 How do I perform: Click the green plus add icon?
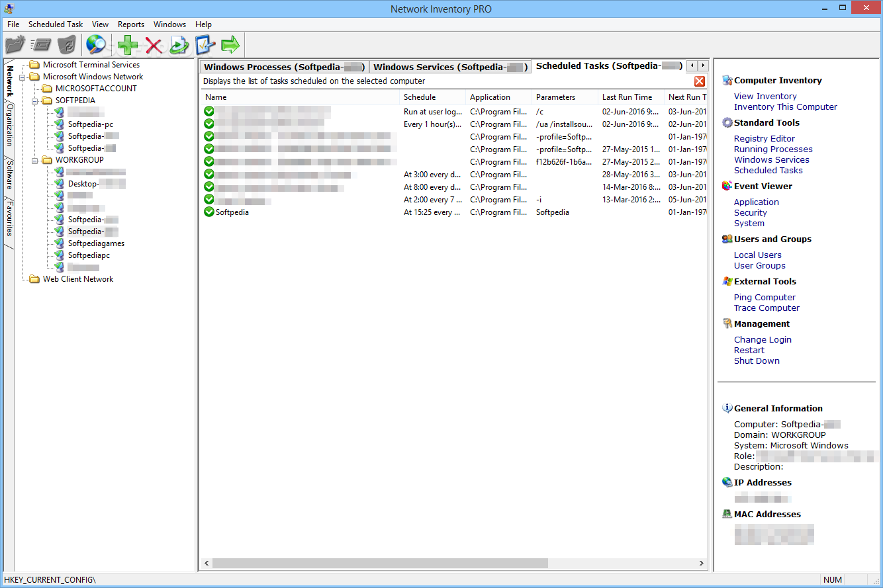(x=128, y=45)
